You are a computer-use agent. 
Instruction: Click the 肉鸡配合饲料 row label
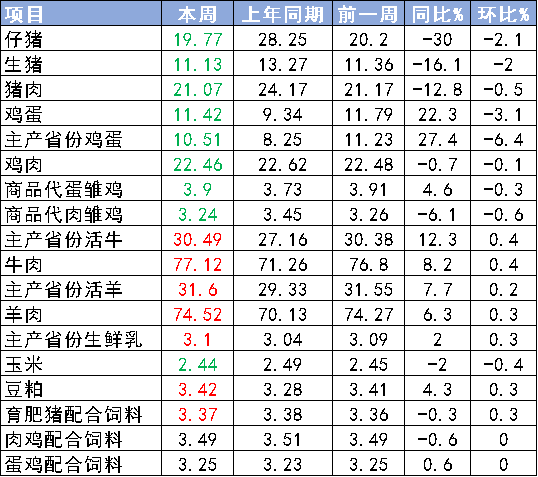pos(63,440)
